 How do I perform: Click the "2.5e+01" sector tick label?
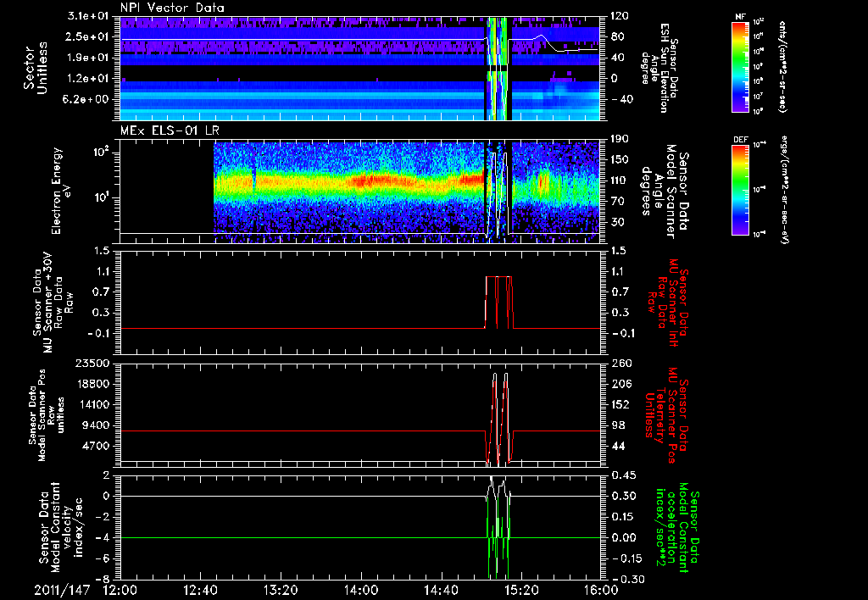(x=88, y=36)
